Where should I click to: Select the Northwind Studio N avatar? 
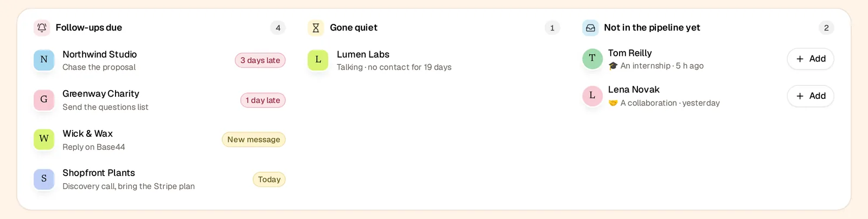pyautogui.click(x=44, y=60)
